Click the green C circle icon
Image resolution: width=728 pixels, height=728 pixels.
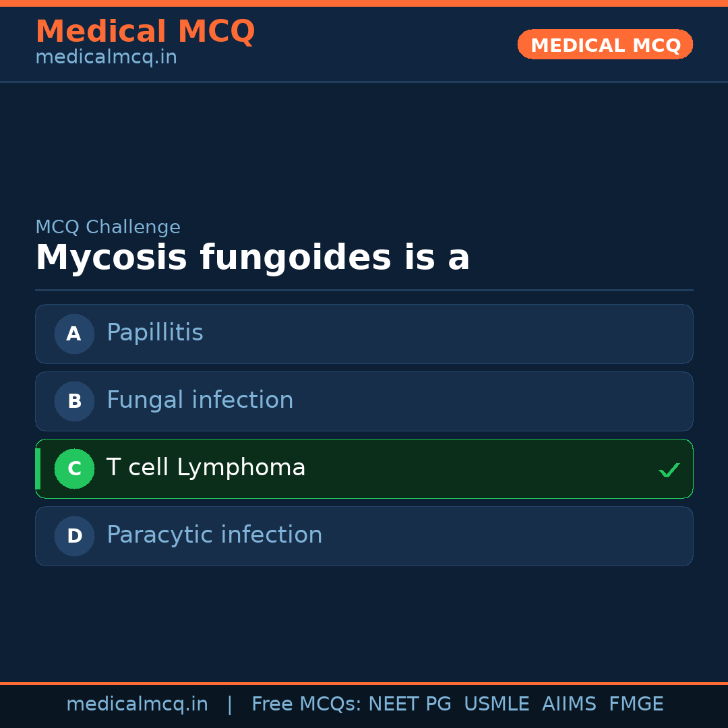[x=74, y=468]
